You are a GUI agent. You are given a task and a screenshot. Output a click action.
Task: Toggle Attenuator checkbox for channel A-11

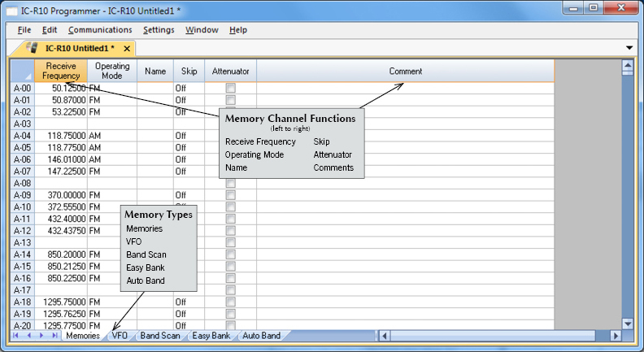click(231, 219)
